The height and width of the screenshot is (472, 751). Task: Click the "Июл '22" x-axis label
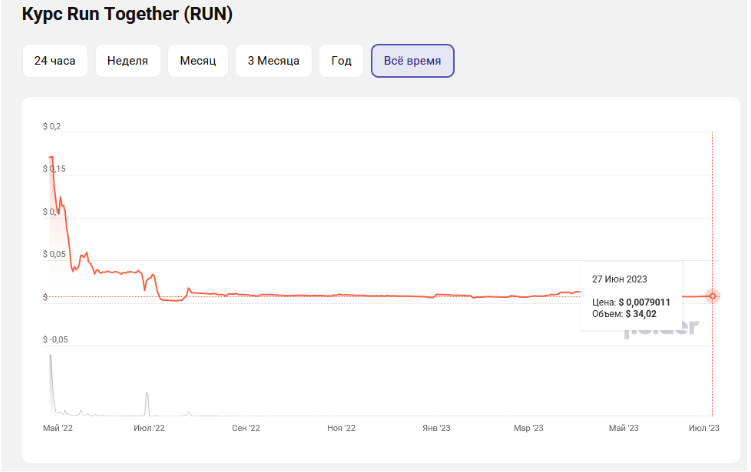pos(149,428)
